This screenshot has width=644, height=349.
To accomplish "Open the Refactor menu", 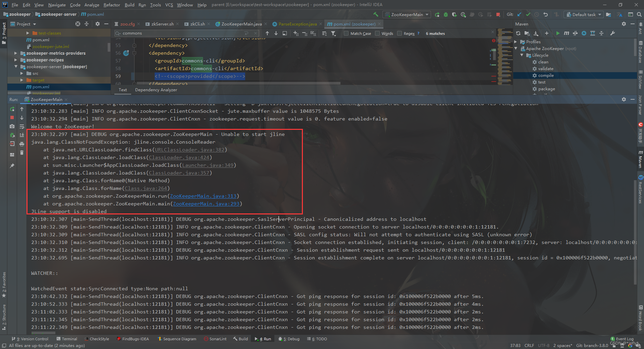I will click(x=112, y=5).
